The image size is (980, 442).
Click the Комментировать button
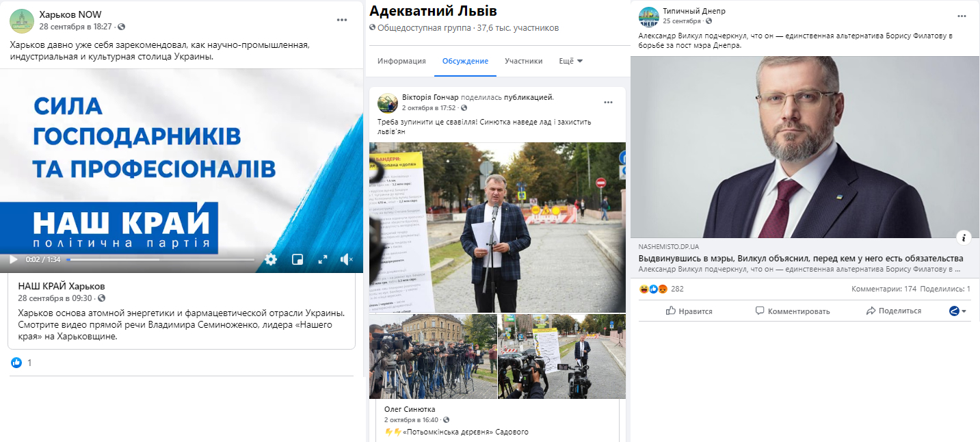click(793, 311)
